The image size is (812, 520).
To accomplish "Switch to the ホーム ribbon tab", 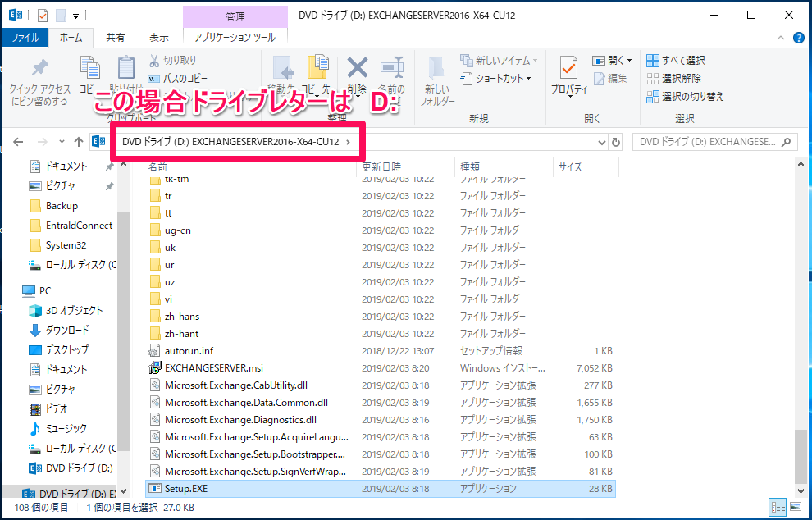I will [71, 37].
